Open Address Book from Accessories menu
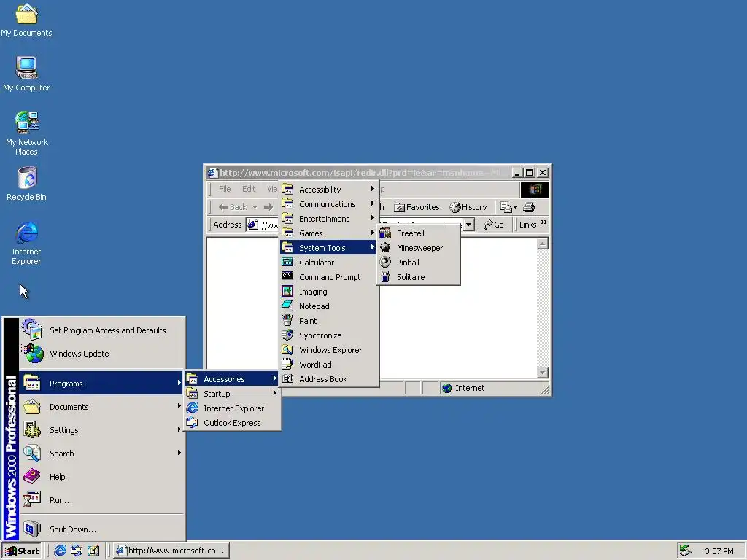This screenshot has height=560, width=747. point(329,379)
